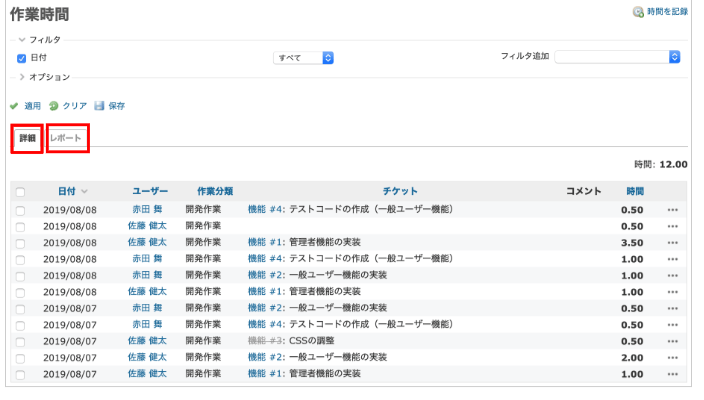Viewport: 704px width, 400px height.
Task: Click the 保存 disk icon
Action: click(99, 105)
